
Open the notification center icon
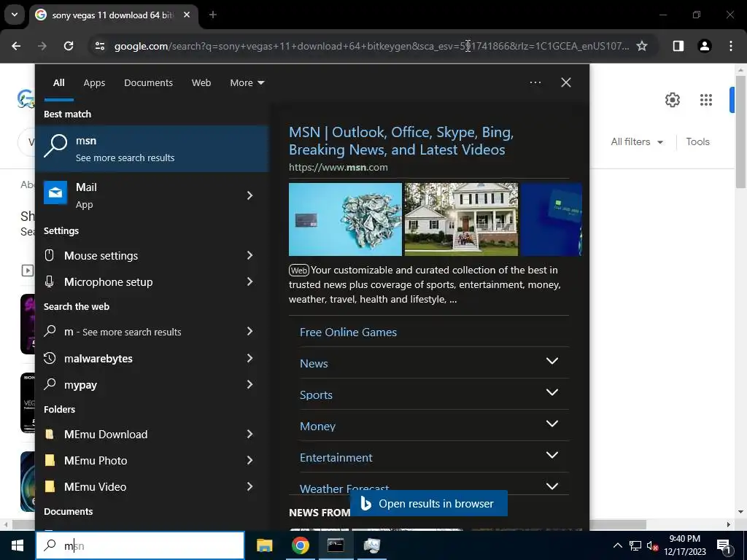click(724, 545)
